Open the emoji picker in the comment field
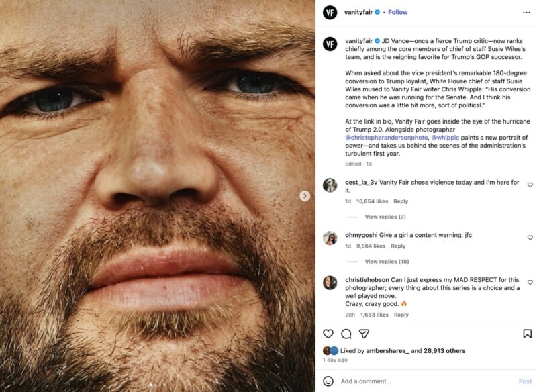The height and width of the screenshot is (392, 537). 328,382
